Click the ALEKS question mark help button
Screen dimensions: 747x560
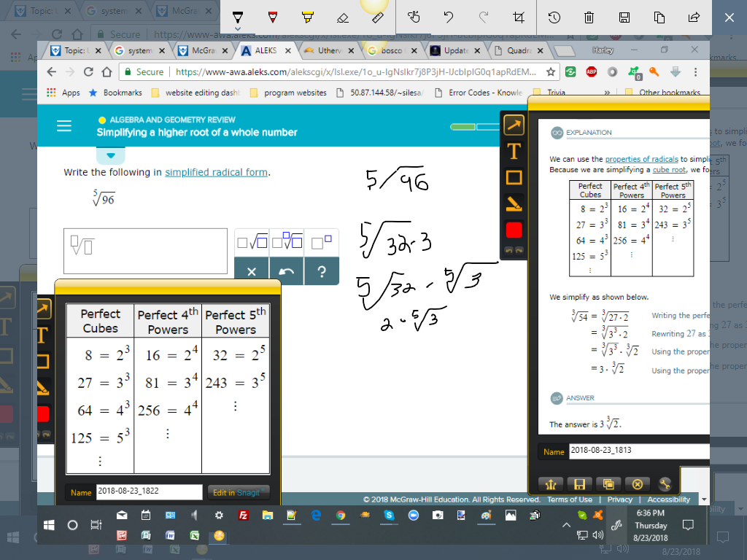pyautogui.click(x=321, y=271)
